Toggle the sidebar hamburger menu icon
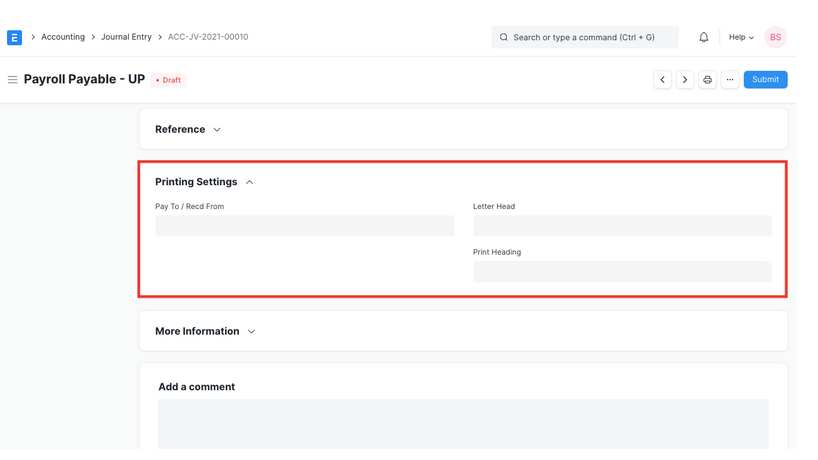This screenshot has width=818, height=460. point(13,80)
